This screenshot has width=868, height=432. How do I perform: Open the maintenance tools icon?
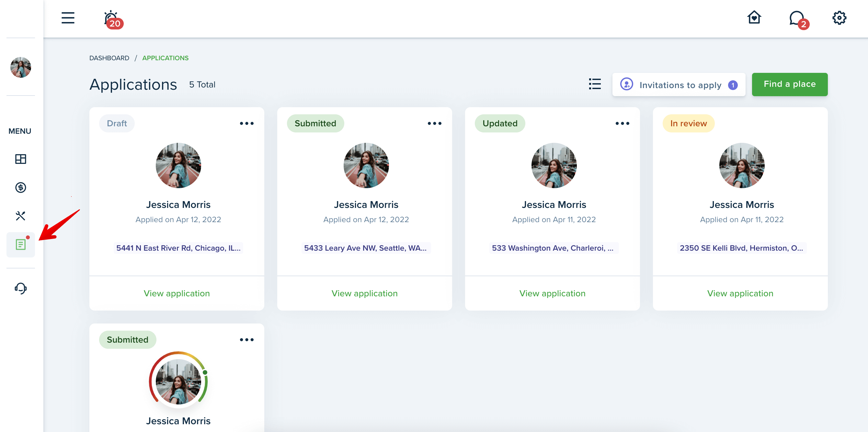coord(20,216)
